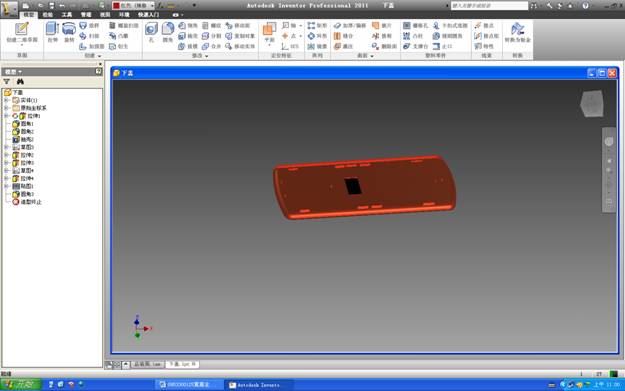Select the Rib (加强筋) tool

[x=92, y=46]
